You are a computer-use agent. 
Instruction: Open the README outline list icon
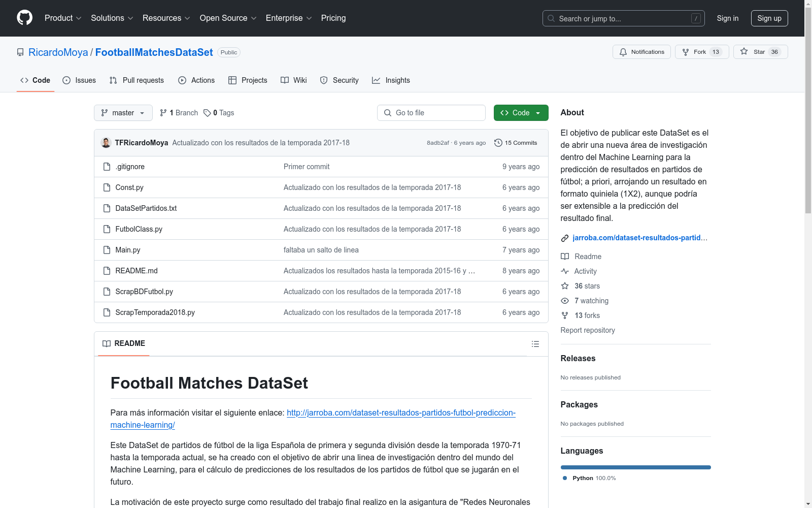click(x=535, y=344)
